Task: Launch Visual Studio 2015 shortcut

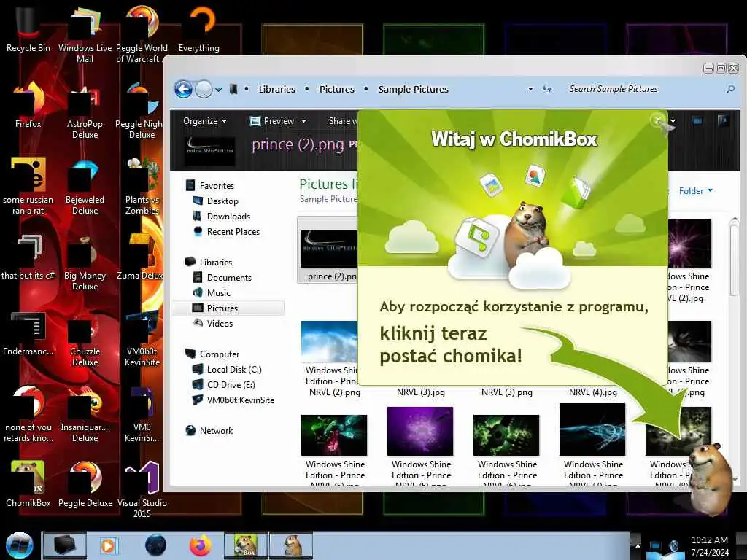Action: [142, 489]
